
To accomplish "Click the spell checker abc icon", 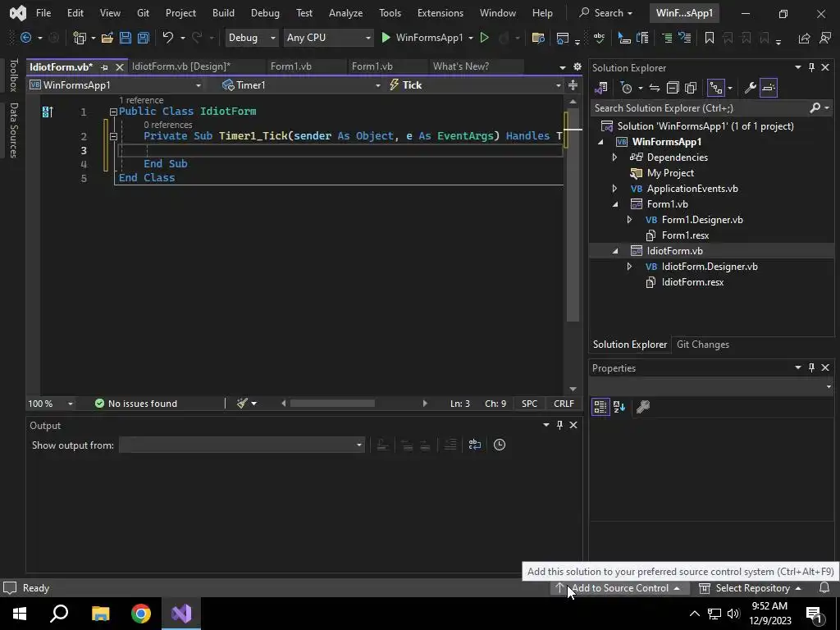I will 599,38.
